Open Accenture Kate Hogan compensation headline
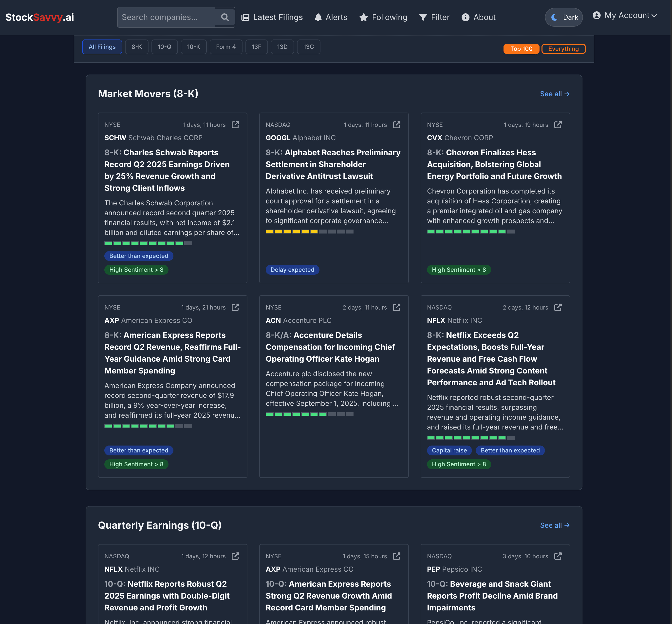 point(330,347)
